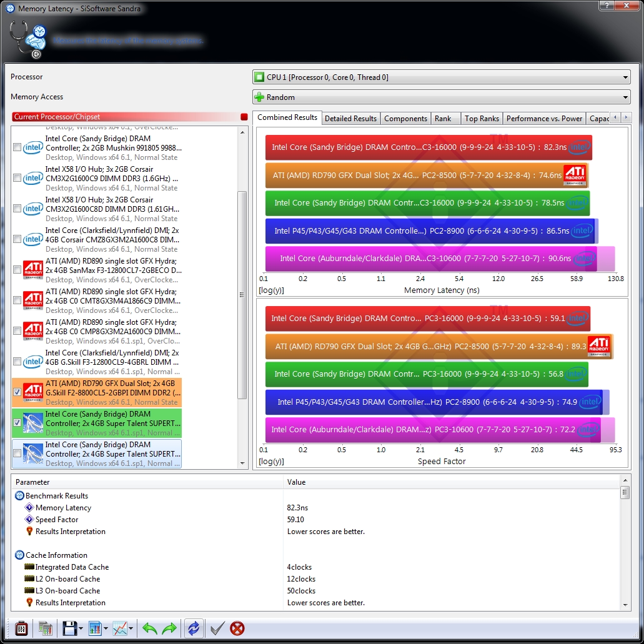Click the line graph toolbar icon
The width and height of the screenshot is (644, 644).
pyautogui.click(x=120, y=628)
